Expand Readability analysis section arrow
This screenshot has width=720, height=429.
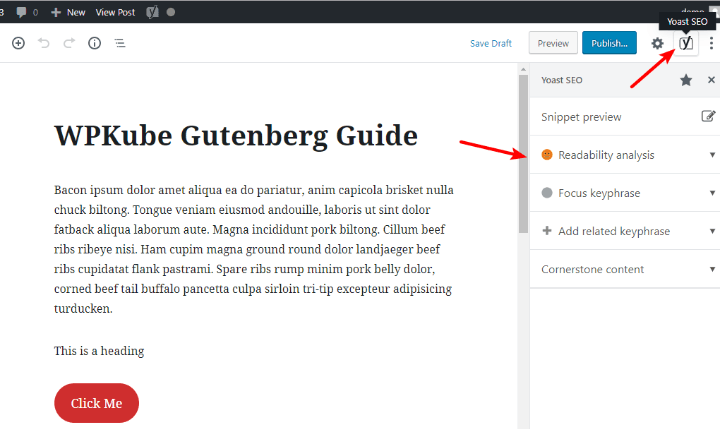(712, 155)
